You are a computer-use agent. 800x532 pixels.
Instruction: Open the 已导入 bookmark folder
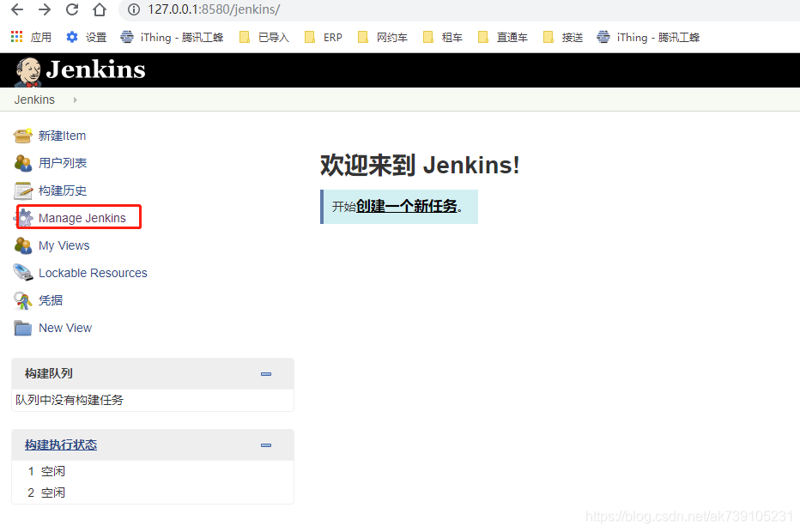(x=264, y=37)
